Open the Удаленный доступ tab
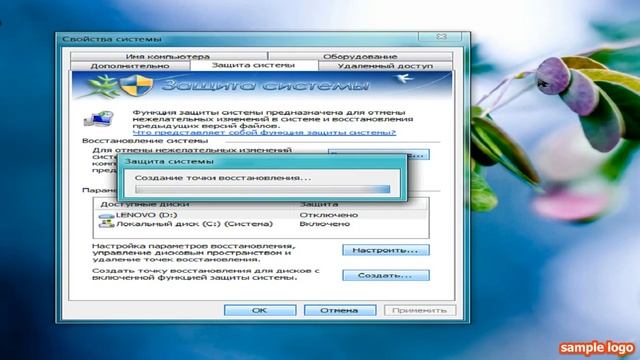The height and width of the screenshot is (360, 640). point(385,66)
